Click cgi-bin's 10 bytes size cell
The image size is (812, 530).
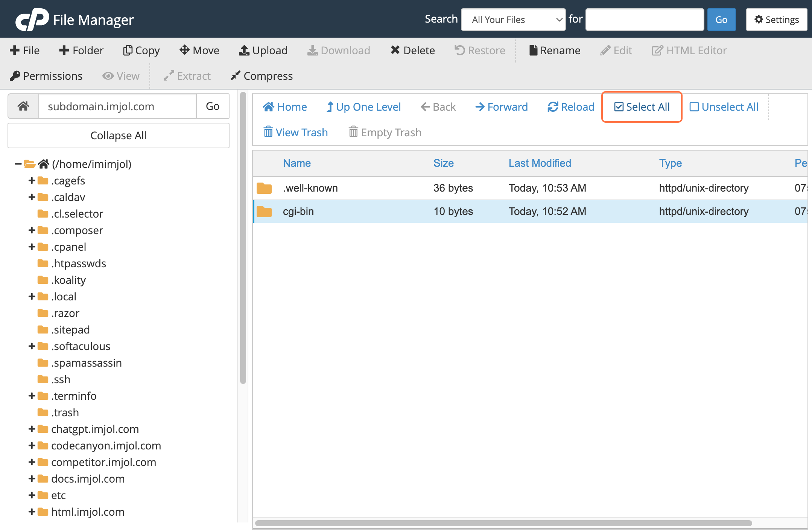pyautogui.click(x=453, y=212)
